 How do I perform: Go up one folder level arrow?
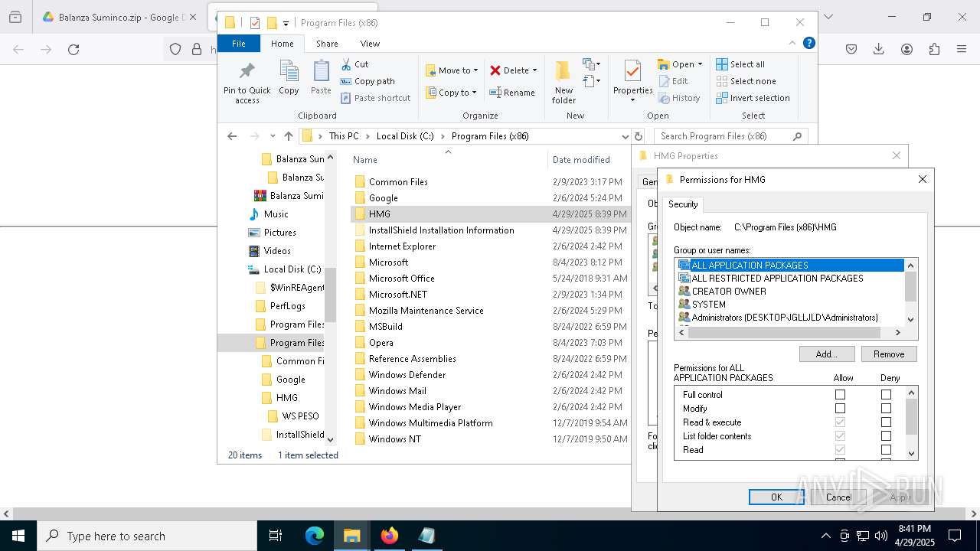tap(289, 136)
